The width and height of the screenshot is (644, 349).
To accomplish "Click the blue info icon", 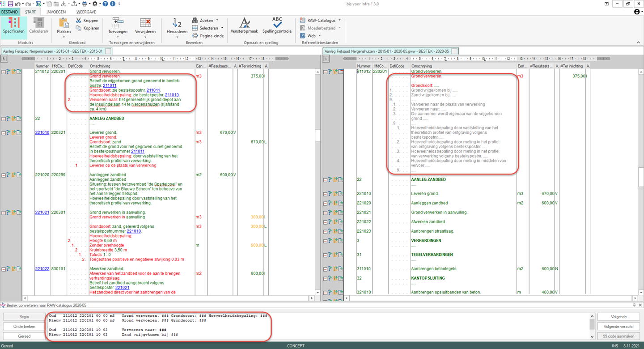I will 112,4.
